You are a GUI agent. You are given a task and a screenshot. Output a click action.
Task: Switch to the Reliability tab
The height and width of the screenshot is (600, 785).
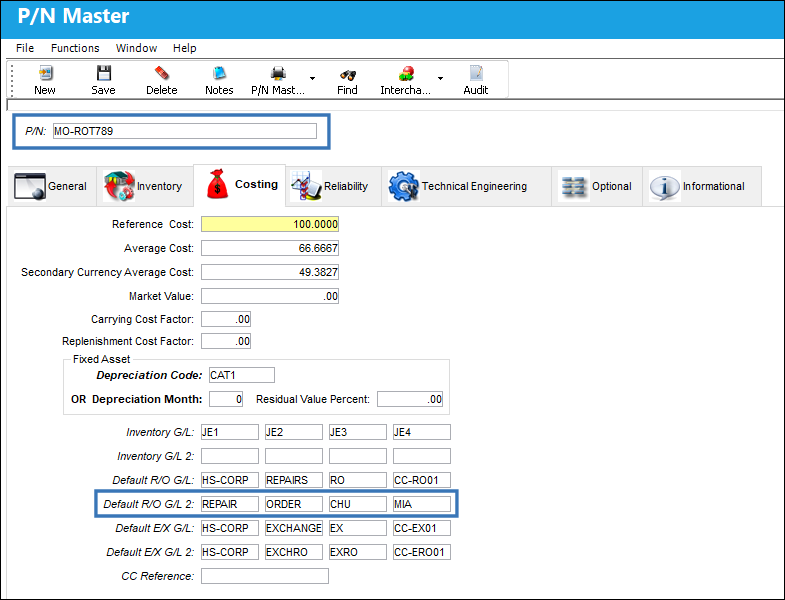point(333,186)
